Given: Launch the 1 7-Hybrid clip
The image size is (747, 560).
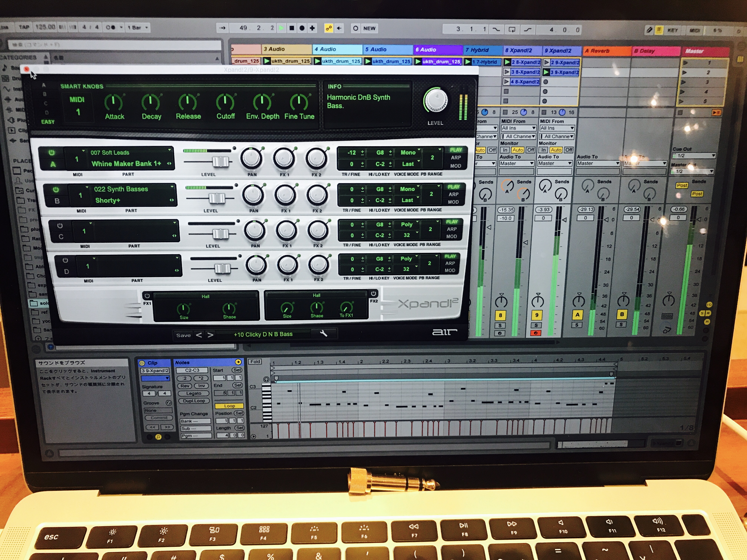Looking at the screenshot, I should 468,62.
